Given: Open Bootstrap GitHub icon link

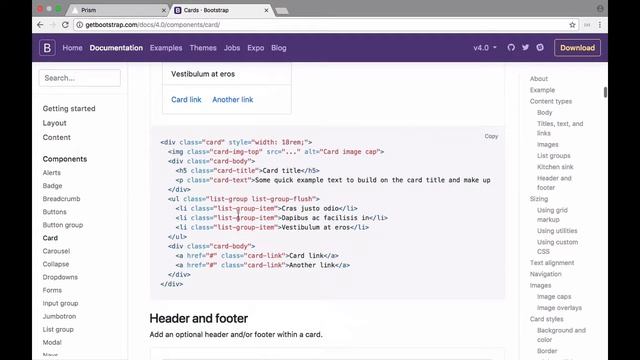Looking at the screenshot, I should coord(511,47).
